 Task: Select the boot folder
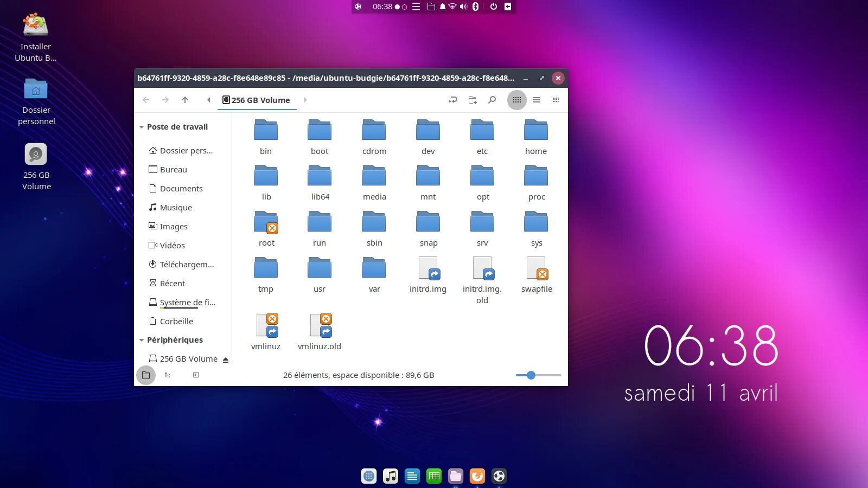click(x=320, y=138)
